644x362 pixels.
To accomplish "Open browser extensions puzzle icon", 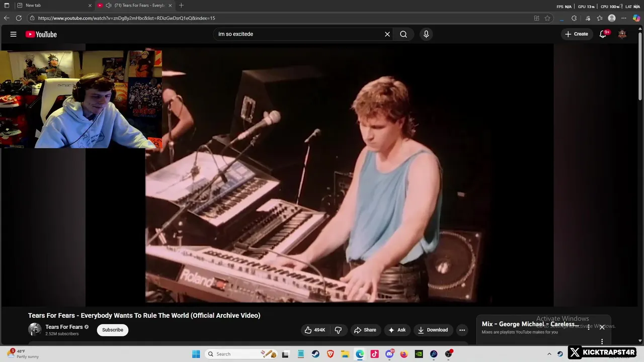I will pyautogui.click(x=574, y=18).
